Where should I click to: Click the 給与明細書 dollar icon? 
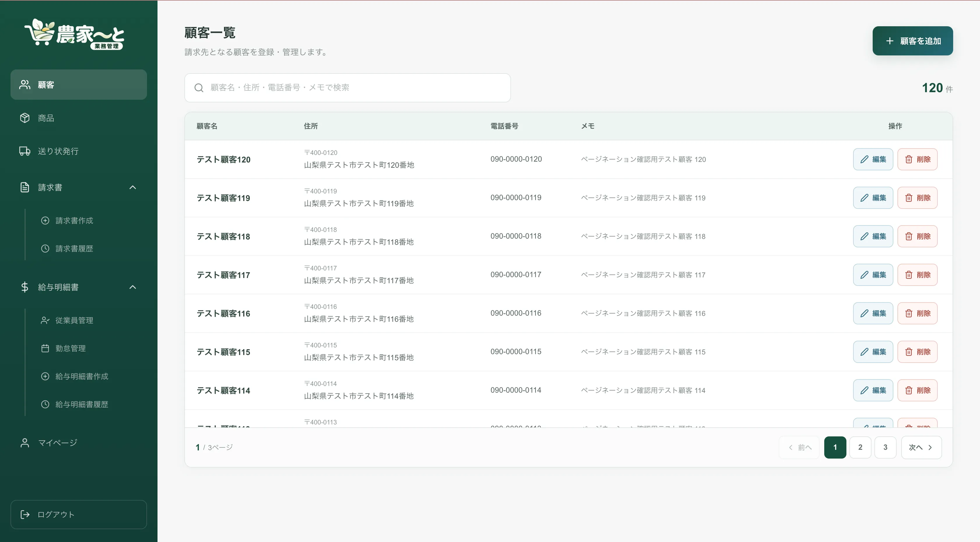(x=25, y=287)
